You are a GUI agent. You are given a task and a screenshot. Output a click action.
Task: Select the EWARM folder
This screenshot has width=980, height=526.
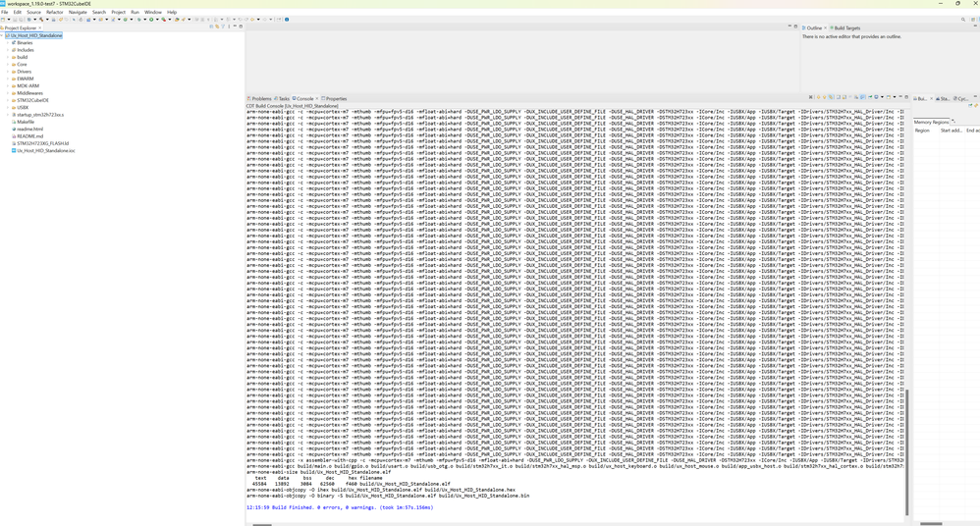point(25,79)
